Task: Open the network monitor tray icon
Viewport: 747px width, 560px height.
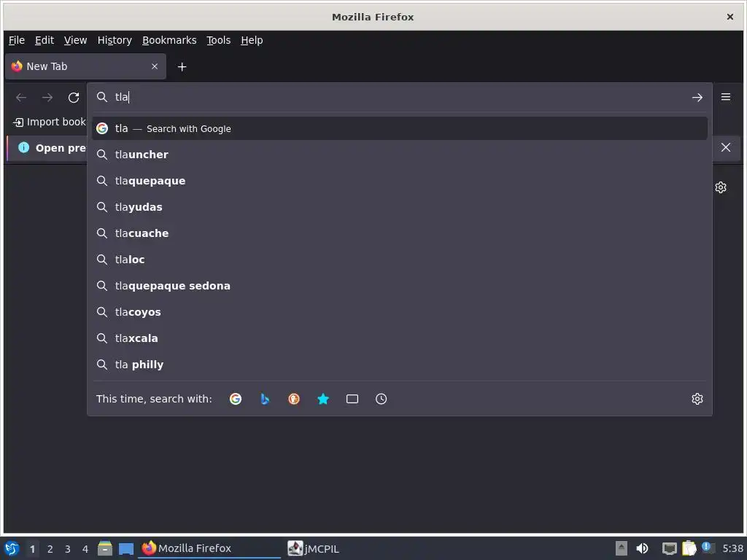Action: click(x=670, y=549)
